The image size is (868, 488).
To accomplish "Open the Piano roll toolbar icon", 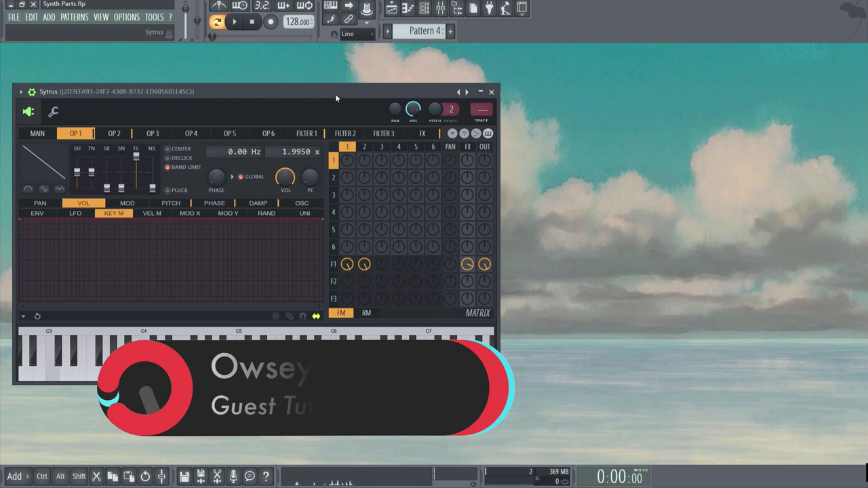I will [x=408, y=8].
